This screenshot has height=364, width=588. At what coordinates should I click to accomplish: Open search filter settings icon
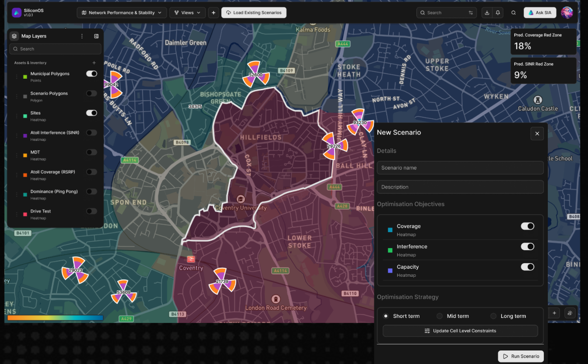471,13
